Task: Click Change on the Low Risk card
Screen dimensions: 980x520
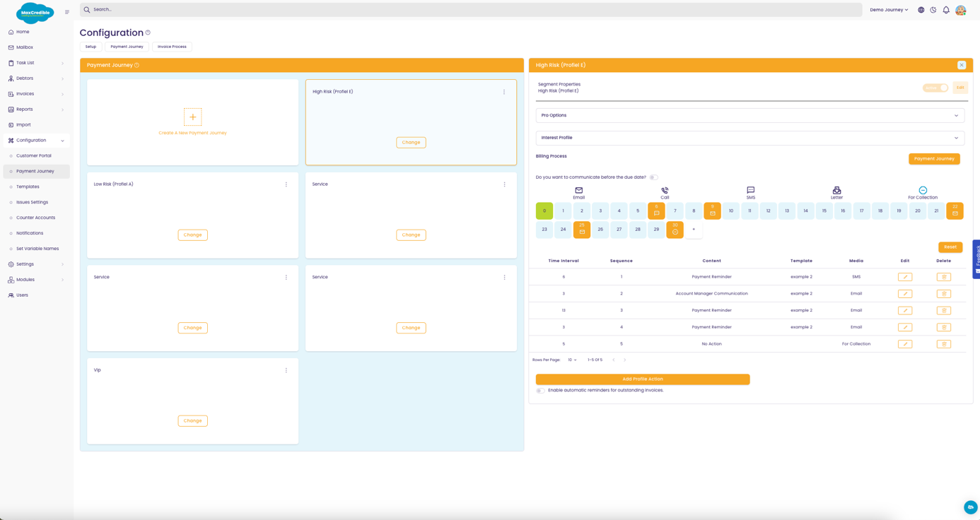Action: (x=192, y=235)
